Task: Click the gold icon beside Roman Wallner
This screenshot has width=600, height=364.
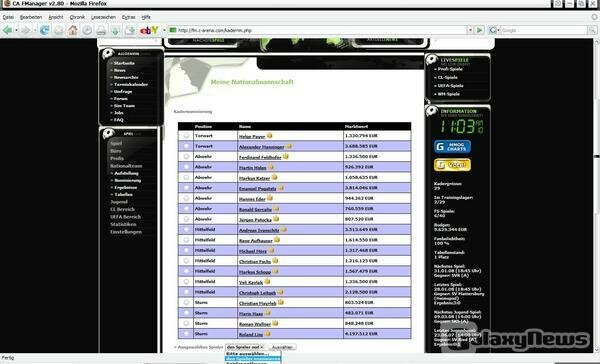Action: click(275, 323)
